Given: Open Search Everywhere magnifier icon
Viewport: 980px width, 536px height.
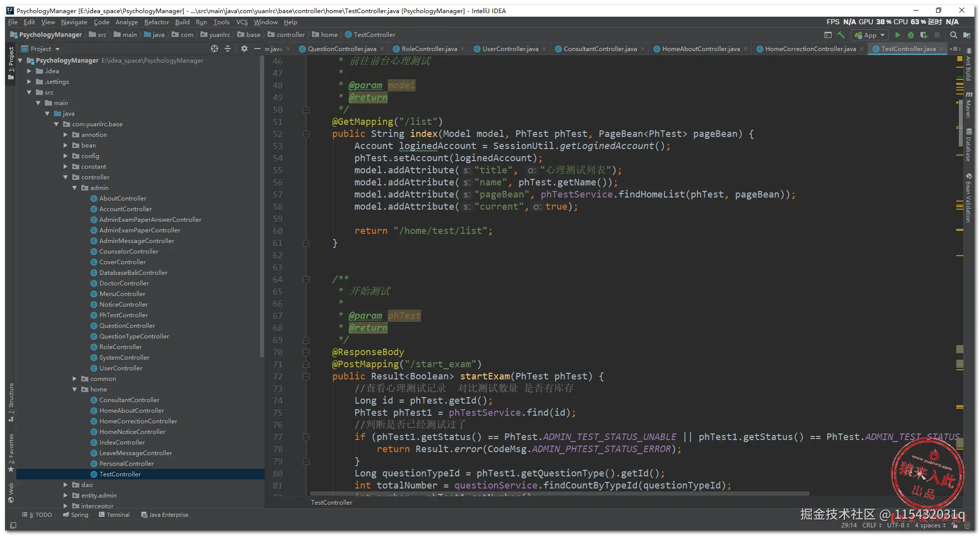Looking at the screenshot, I should [x=953, y=35].
